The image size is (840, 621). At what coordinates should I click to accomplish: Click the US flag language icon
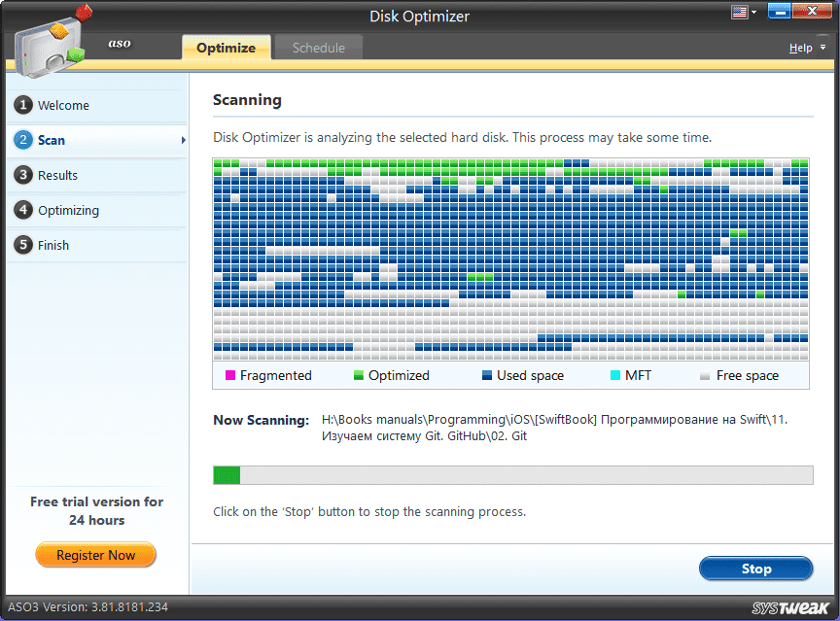coord(739,13)
